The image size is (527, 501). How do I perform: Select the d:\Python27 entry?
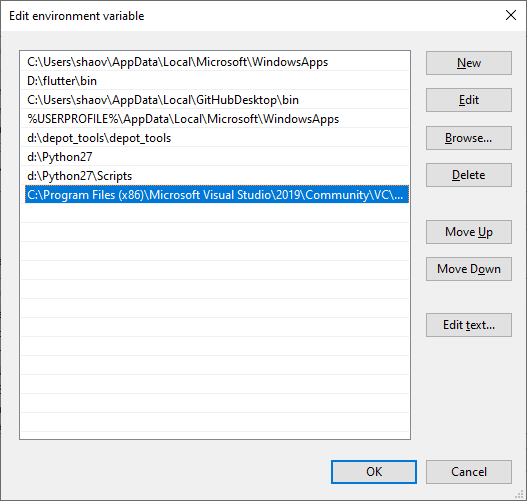(x=217, y=157)
